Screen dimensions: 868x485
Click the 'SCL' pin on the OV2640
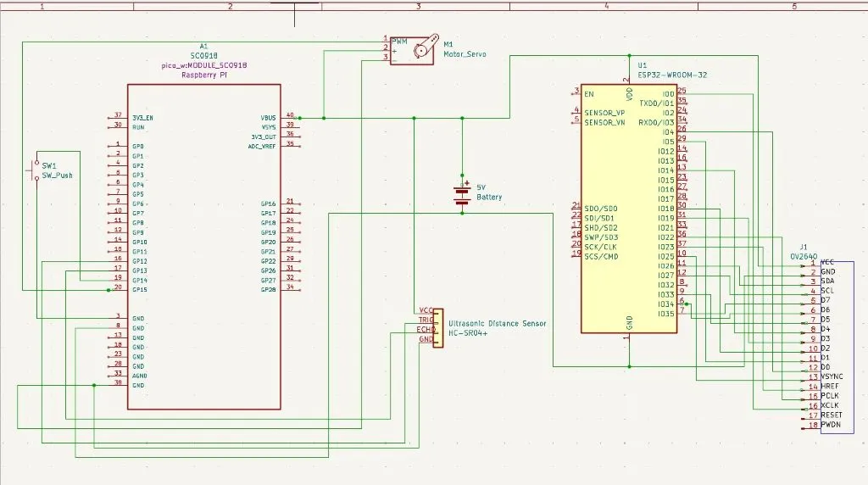pos(827,291)
